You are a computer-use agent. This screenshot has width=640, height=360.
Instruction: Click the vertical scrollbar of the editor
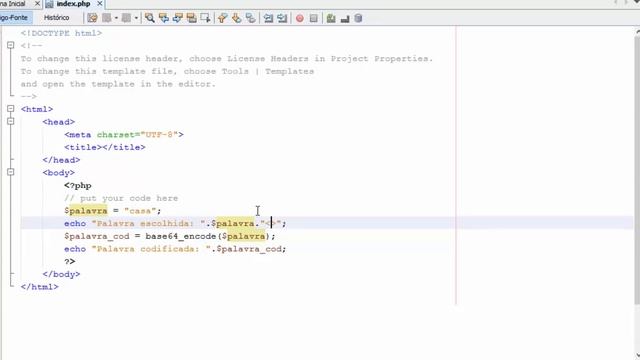tap(637, 171)
